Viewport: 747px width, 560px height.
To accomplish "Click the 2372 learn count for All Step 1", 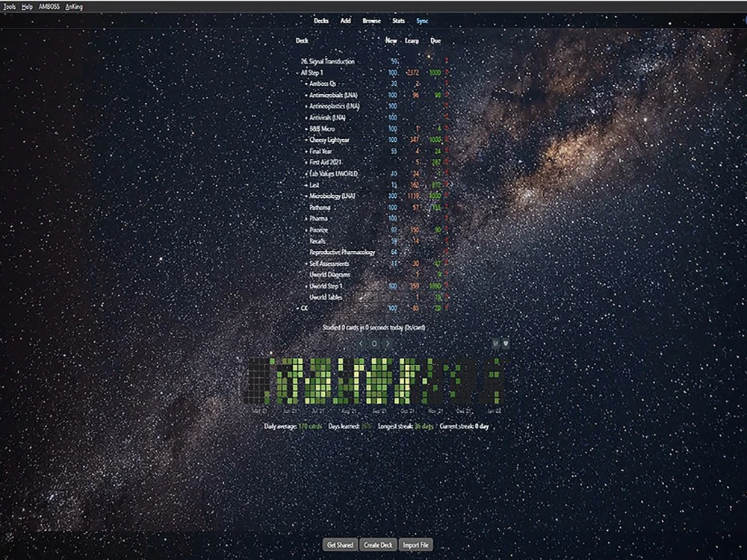I will point(412,73).
